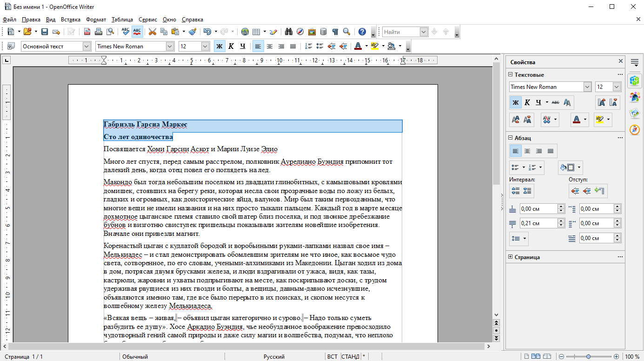This screenshot has width=644, height=361.
Task: Open page preview in the toolbar
Action: [x=110, y=32]
